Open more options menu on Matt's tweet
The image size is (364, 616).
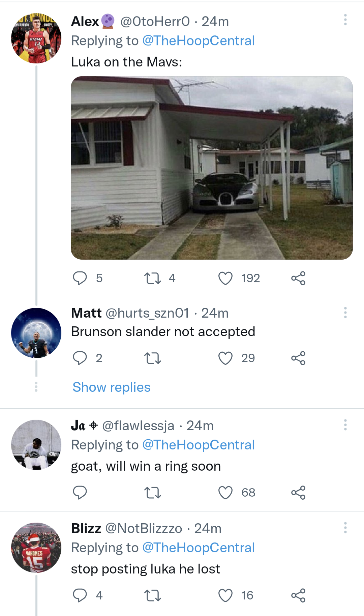point(345,313)
